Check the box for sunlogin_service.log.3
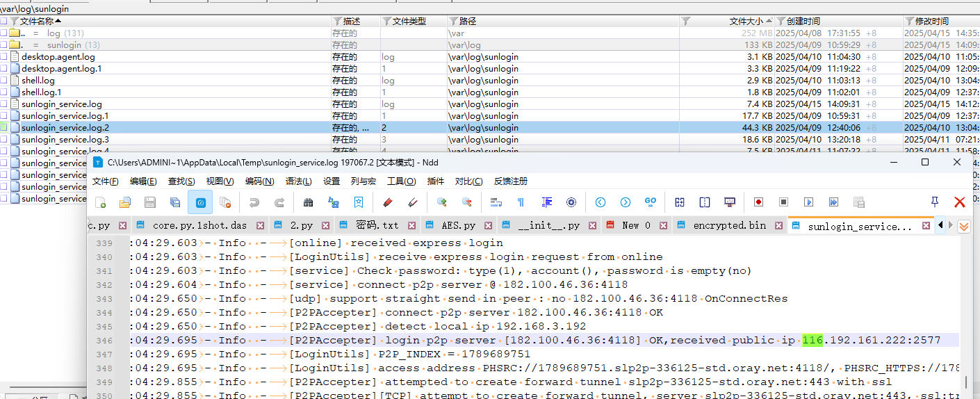980x399 pixels. (x=4, y=140)
